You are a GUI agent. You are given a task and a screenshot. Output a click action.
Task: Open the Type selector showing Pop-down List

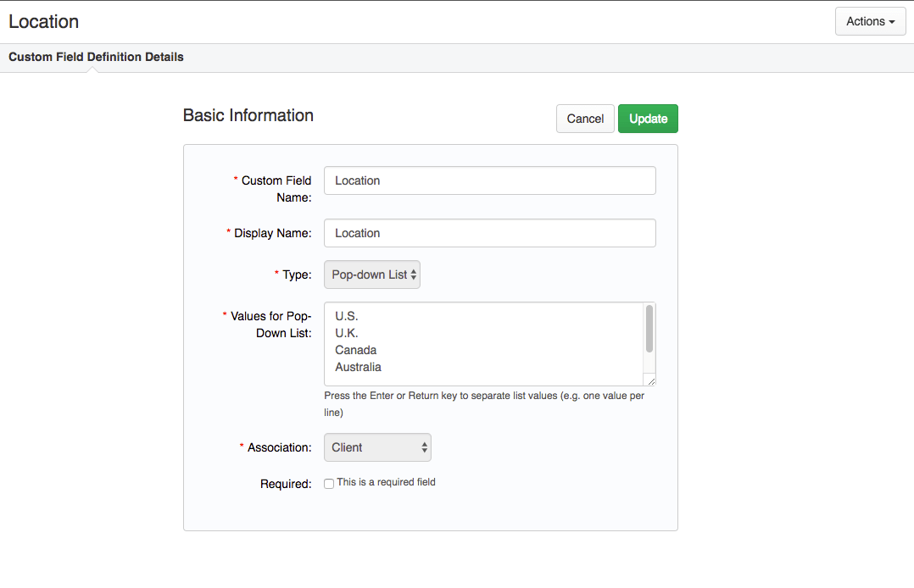pyautogui.click(x=371, y=274)
